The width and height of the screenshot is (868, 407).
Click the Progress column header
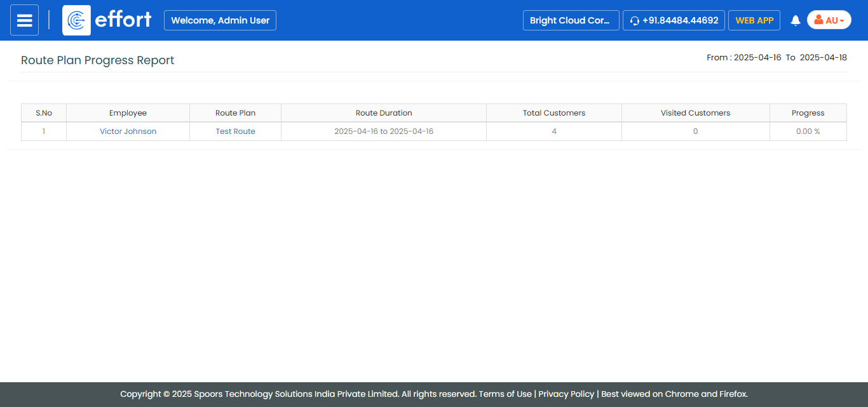(x=808, y=113)
